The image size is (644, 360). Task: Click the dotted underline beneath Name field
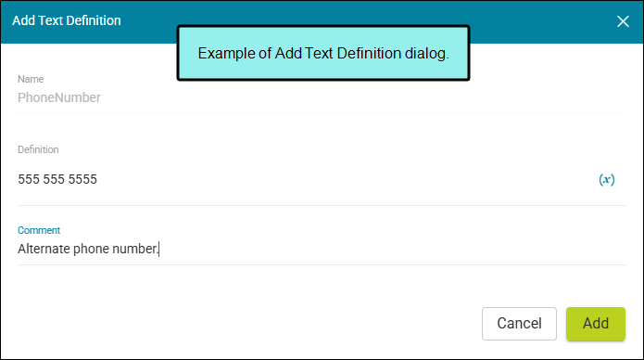[x=322, y=112]
